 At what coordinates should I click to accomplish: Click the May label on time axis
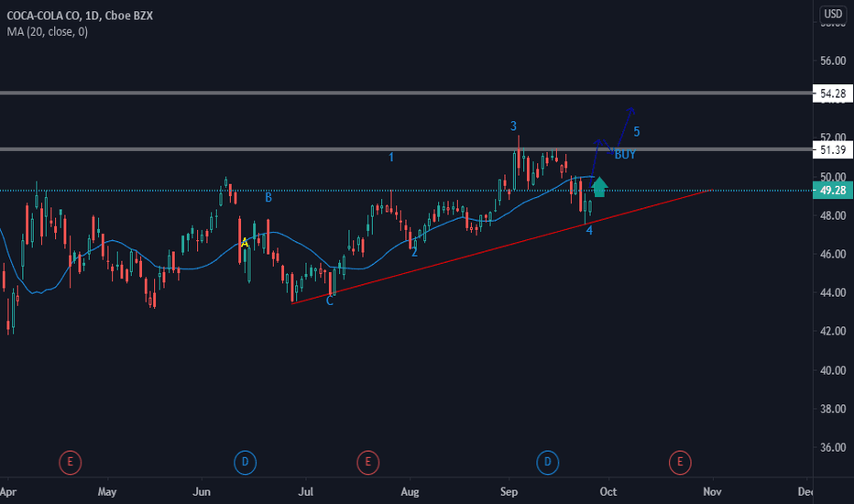pos(106,492)
